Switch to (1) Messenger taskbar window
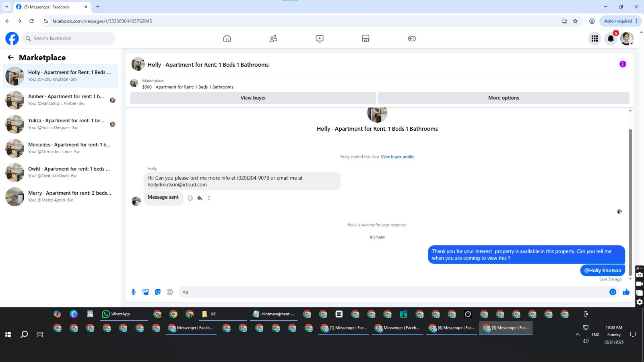 click(x=344, y=328)
